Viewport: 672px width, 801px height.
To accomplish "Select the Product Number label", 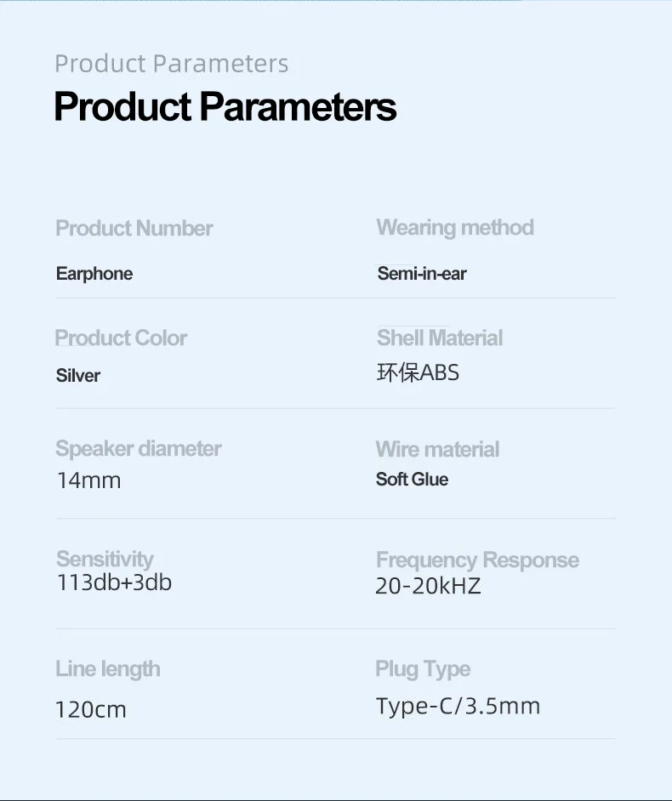I will pyautogui.click(x=134, y=228).
